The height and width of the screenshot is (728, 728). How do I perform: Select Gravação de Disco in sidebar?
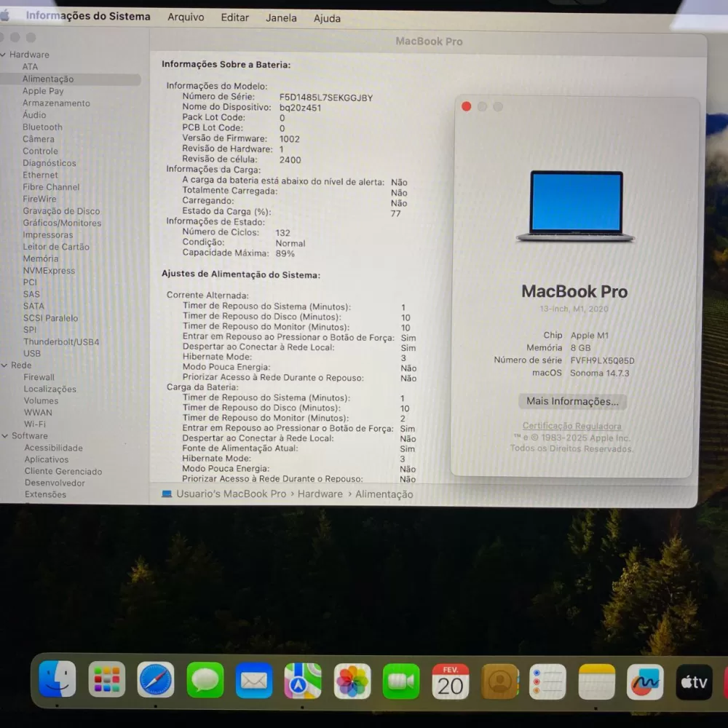tap(61, 211)
